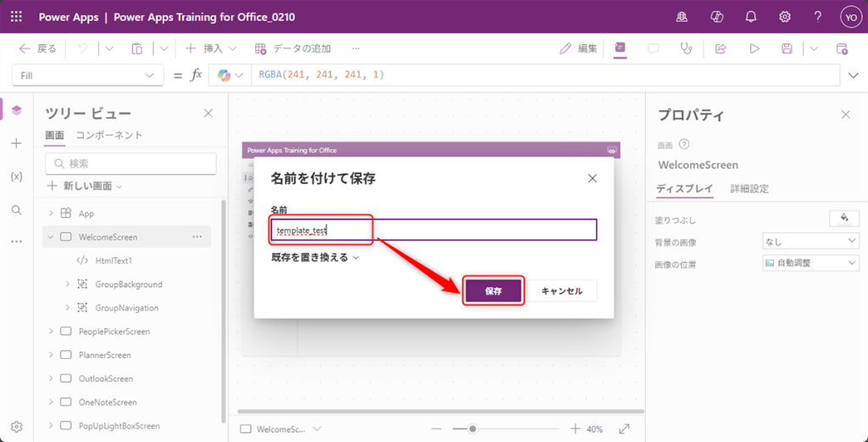Open the comments icon
The height and width of the screenshot is (442, 868).
pyautogui.click(x=654, y=48)
